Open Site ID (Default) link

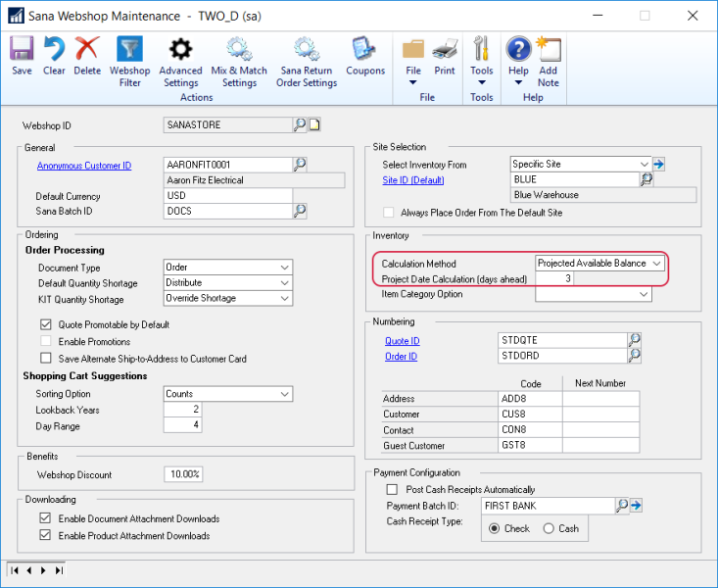(413, 180)
